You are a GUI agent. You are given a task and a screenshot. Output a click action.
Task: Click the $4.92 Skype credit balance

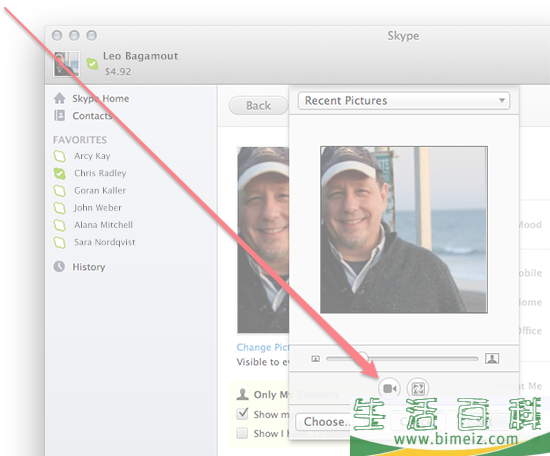coord(118,72)
